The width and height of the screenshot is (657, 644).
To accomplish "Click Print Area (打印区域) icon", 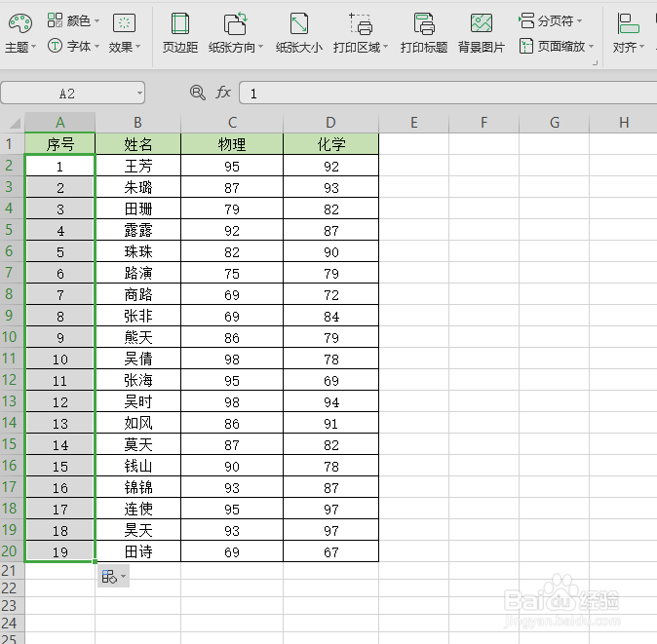I will tap(361, 23).
